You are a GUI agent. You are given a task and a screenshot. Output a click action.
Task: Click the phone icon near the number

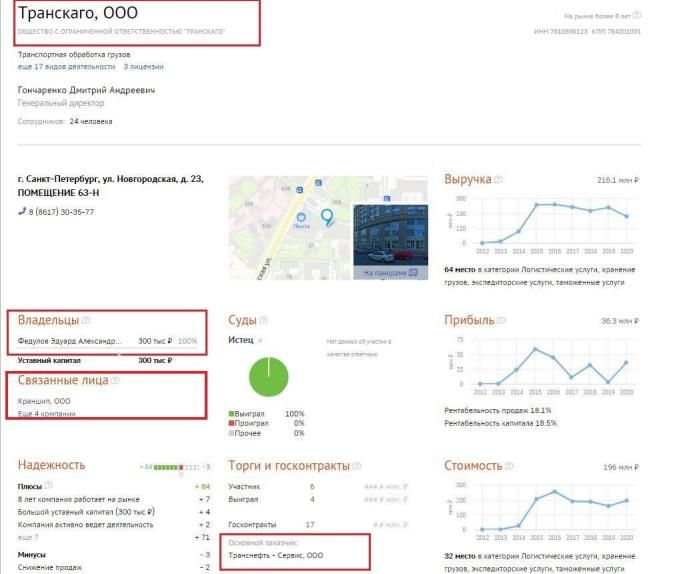22,211
